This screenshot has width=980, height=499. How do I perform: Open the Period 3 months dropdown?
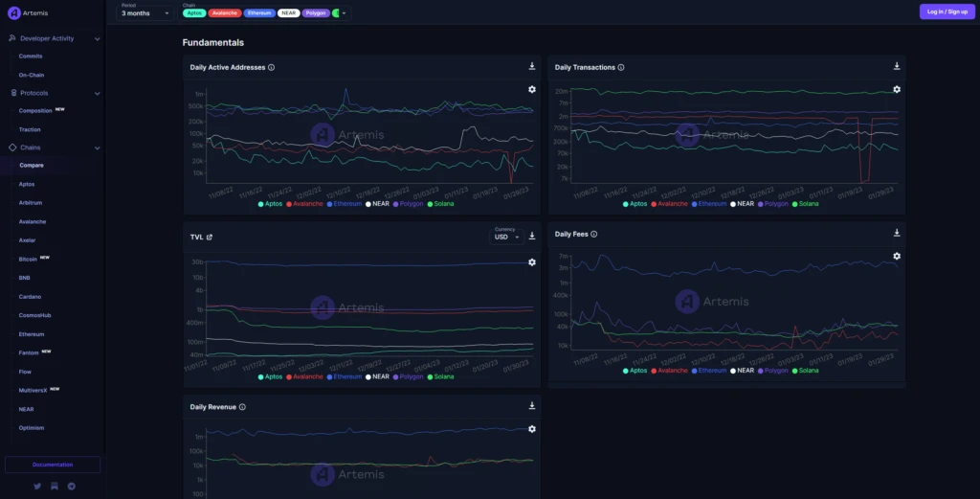click(x=145, y=11)
